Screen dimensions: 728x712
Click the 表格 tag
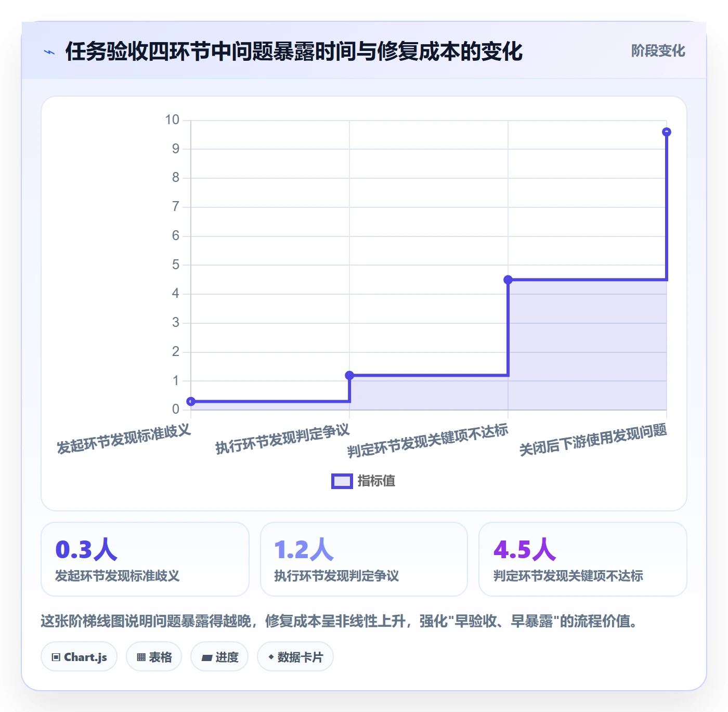point(154,657)
